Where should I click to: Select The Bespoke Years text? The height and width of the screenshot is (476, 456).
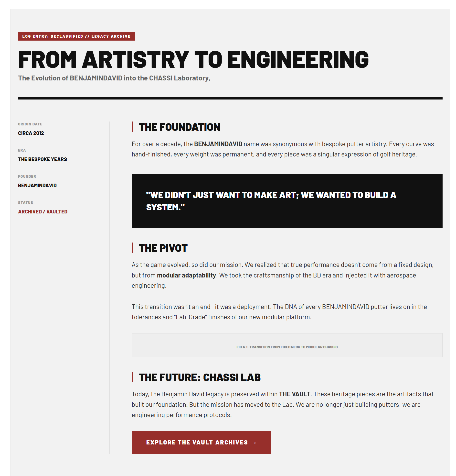[42, 159]
